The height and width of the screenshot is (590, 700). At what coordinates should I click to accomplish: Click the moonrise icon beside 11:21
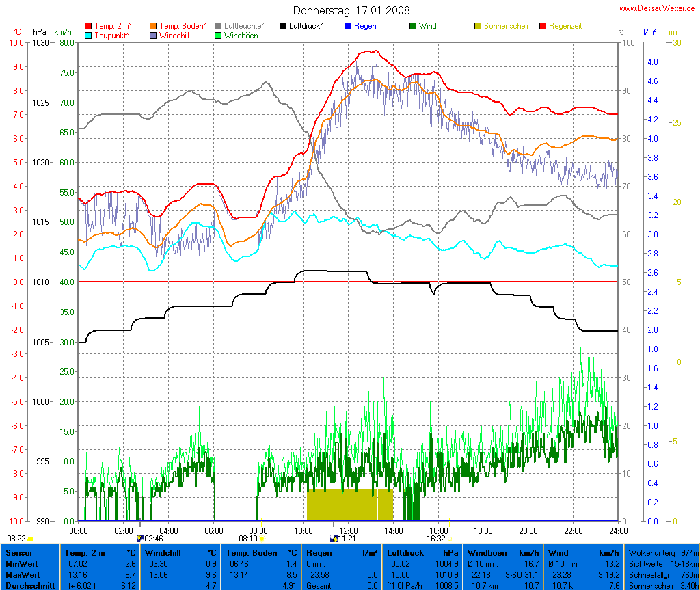coord(334,539)
